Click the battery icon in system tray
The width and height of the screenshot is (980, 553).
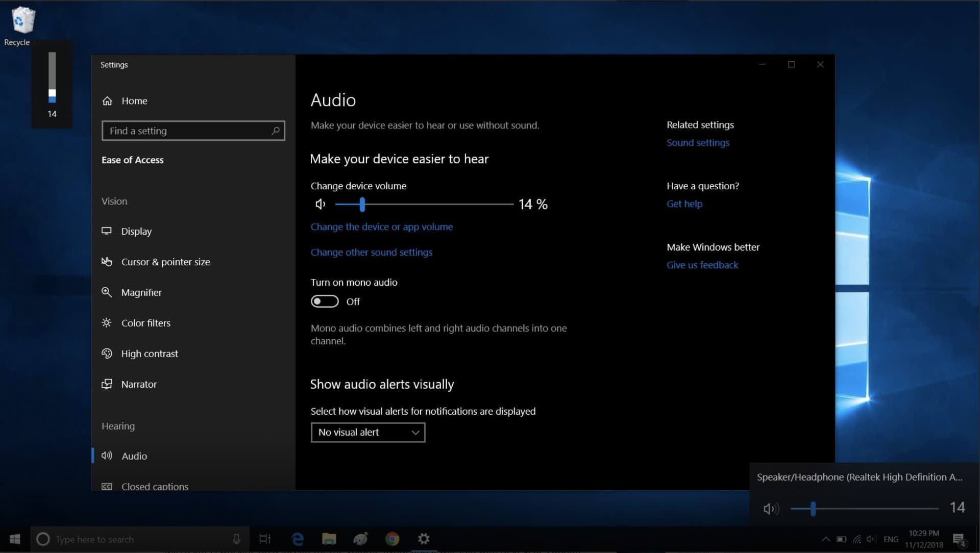[x=841, y=539]
